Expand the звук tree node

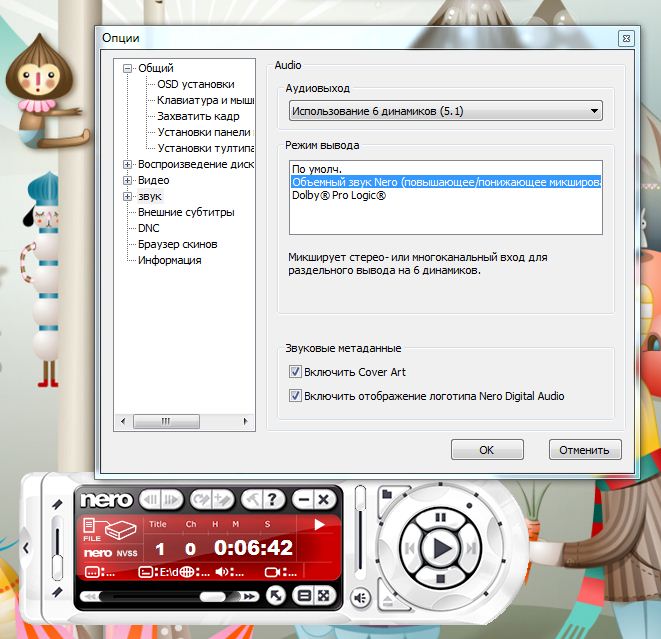coord(127,196)
